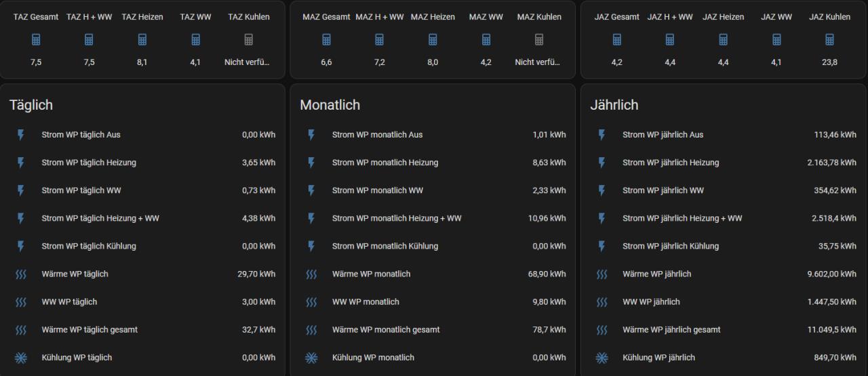This screenshot has width=868, height=376.
Task: Open Wärme WP jährlich gesamt entry
Action: point(671,330)
